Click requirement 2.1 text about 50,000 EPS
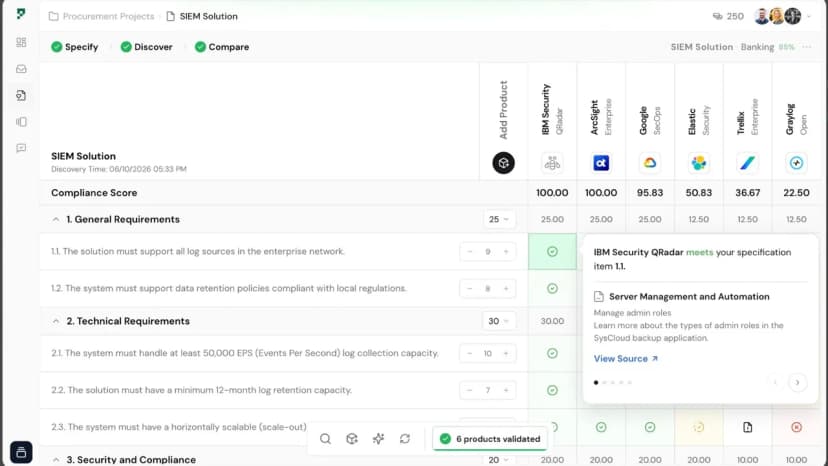The width and height of the screenshot is (828, 466). coord(245,353)
